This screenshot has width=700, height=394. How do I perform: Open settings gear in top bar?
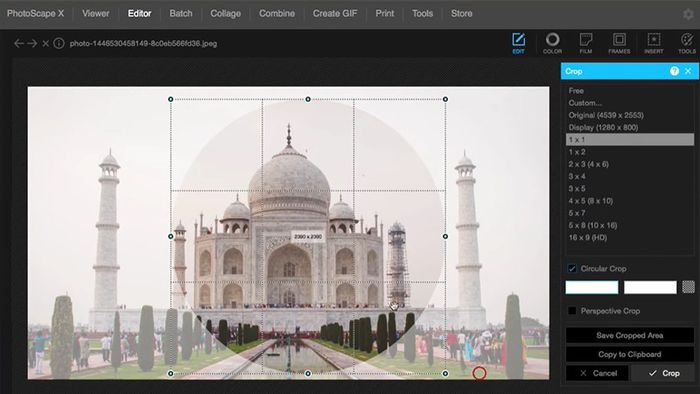click(688, 14)
